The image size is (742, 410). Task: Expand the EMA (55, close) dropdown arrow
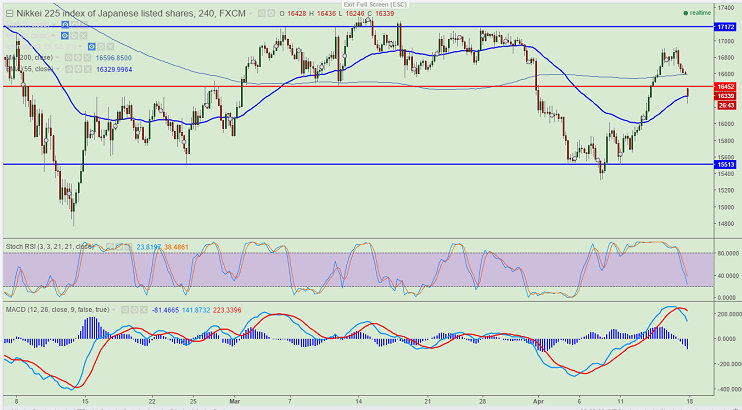pyautogui.click(x=58, y=69)
